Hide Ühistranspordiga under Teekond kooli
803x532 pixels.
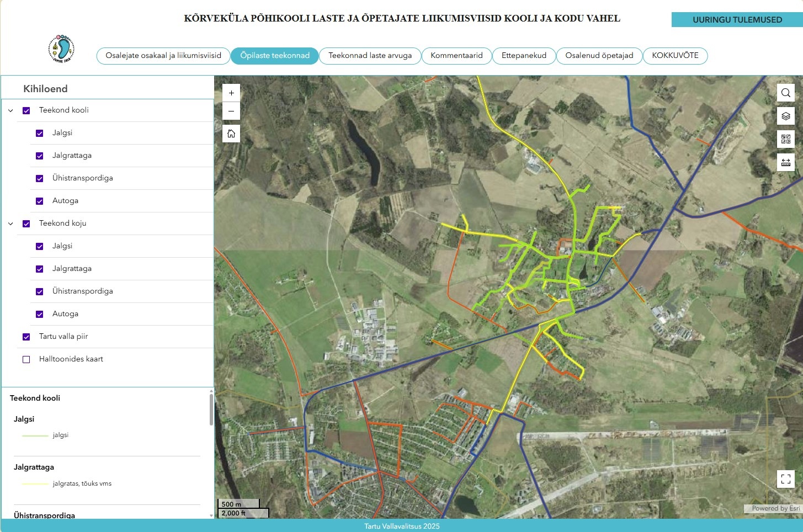point(39,178)
